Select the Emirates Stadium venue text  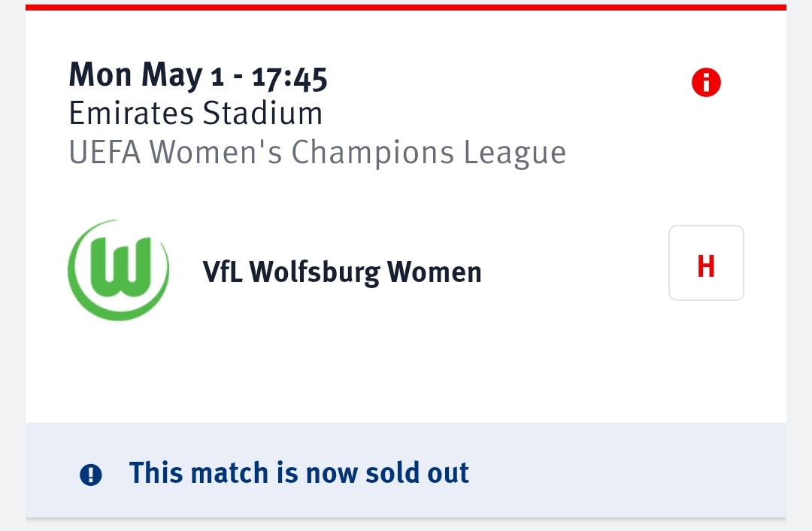tap(195, 113)
